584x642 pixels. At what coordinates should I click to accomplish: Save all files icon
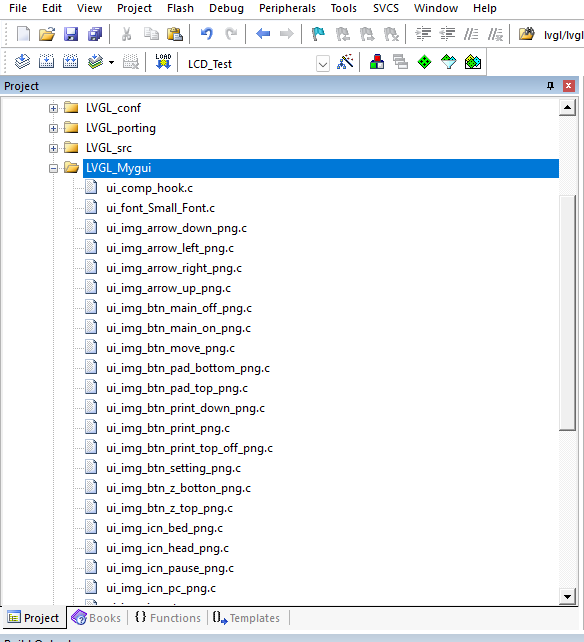point(95,34)
